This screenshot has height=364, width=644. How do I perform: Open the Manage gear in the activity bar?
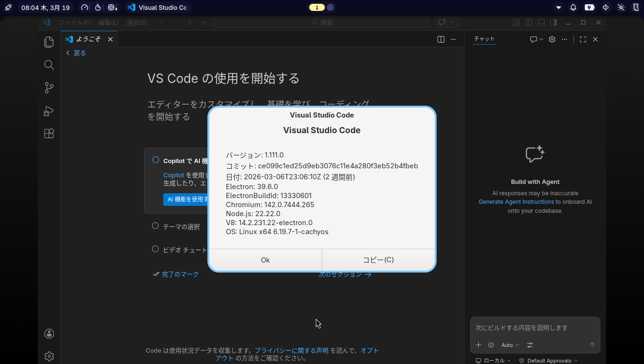(49, 356)
